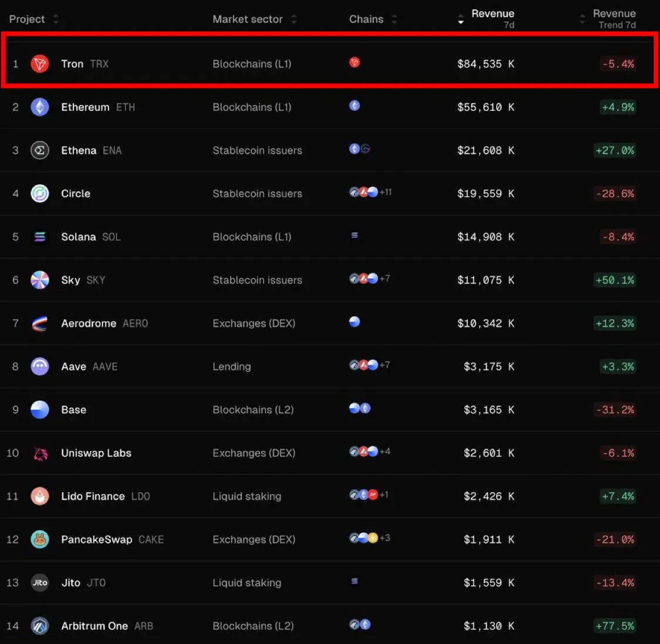Sort by Market sector column arrows
Viewport: 660px width, 644px height.
[x=294, y=19]
